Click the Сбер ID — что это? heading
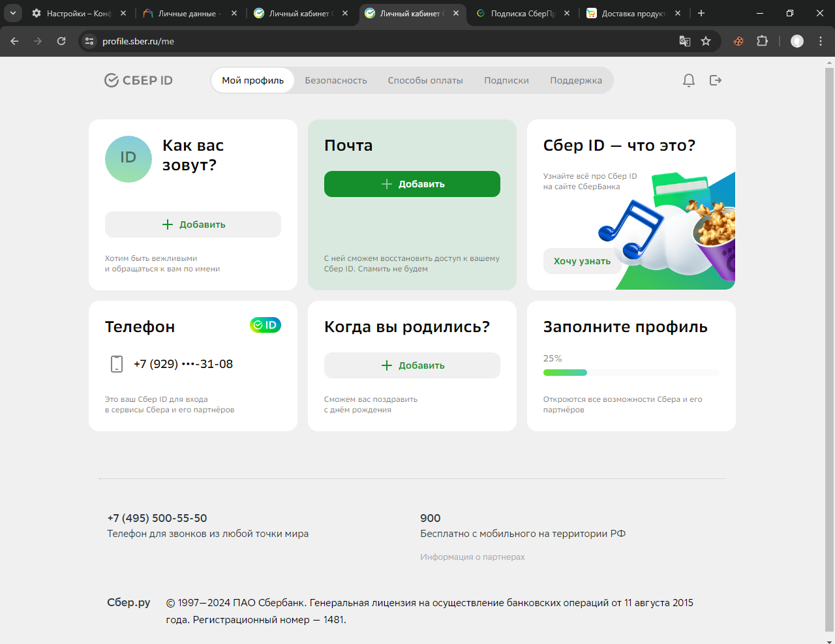835x644 pixels. click(x=620, y=146)
